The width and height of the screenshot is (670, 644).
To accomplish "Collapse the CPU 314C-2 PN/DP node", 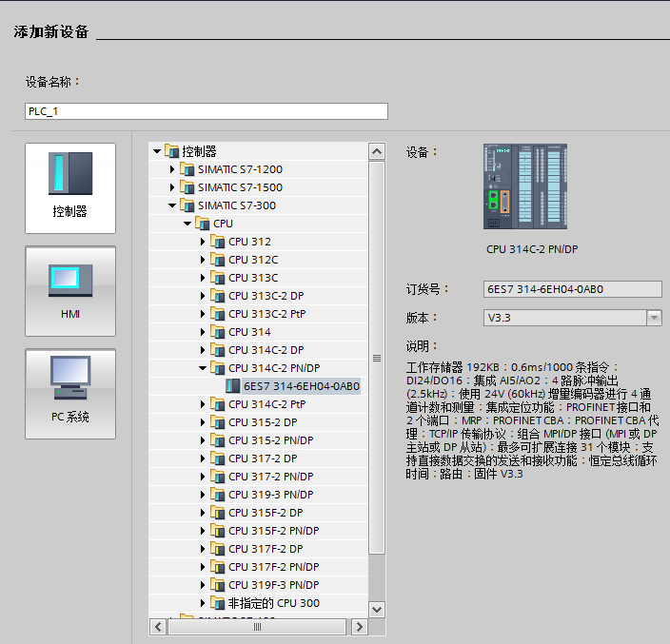I will click(203, 368).
